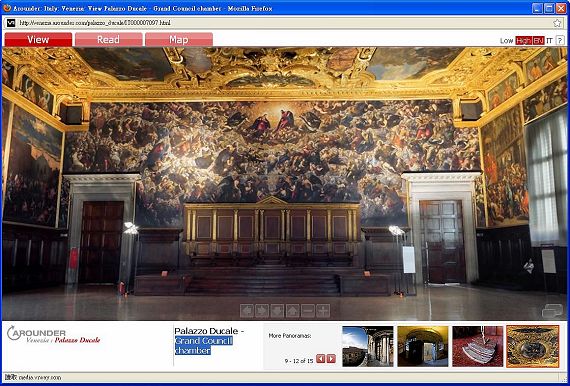Image resolution: width=570 pixels, height=386 pixels.
Task: Minimize the Firefox window
Action: pos(538,8)
